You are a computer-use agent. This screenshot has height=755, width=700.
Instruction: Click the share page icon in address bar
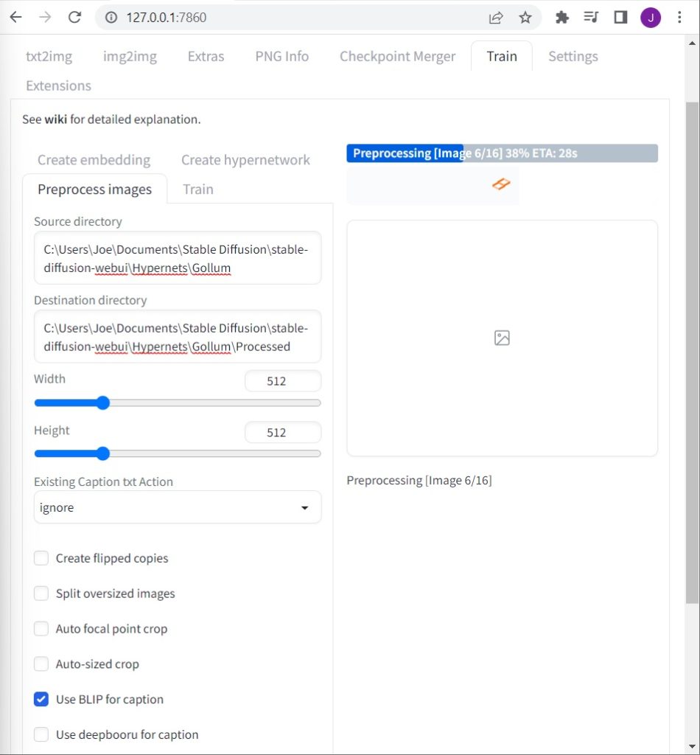click(x=496, y=18)
